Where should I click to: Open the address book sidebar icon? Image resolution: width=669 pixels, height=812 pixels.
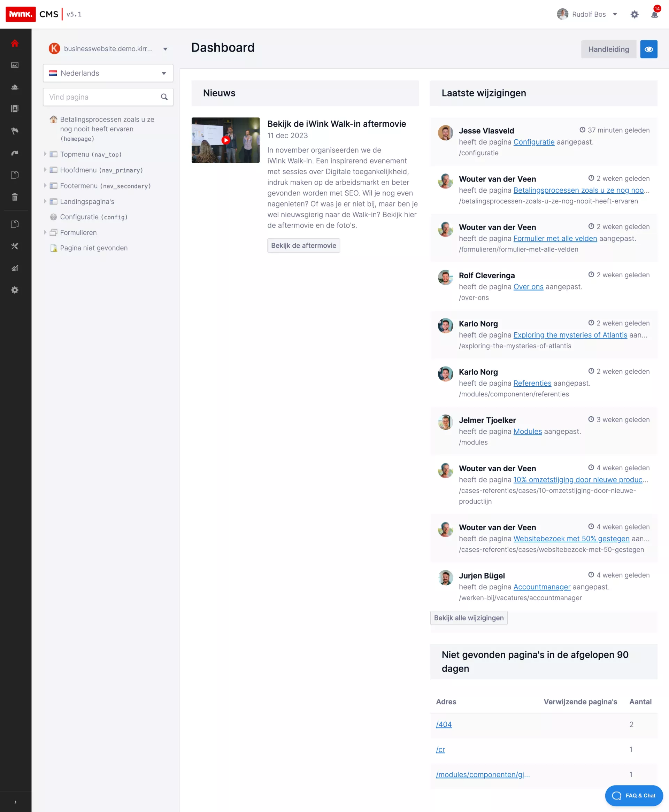[x=15, y=109]
